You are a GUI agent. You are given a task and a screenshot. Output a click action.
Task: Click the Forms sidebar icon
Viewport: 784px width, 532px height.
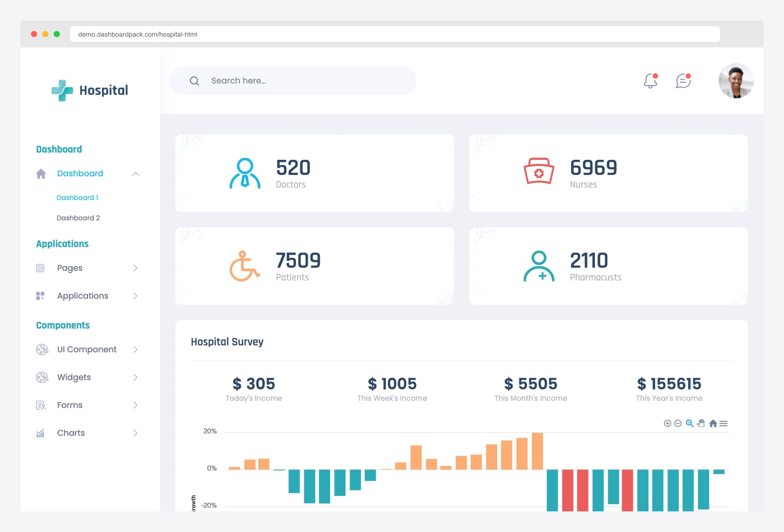[41, 405]
